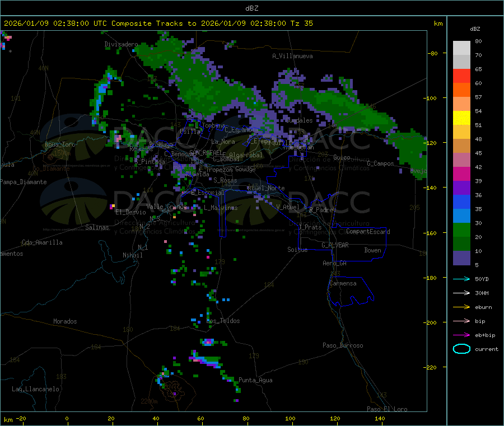Screen dimensions: 504x426
Task: Click the 30 dBZ light blue swatch
Action: (461, 216)
